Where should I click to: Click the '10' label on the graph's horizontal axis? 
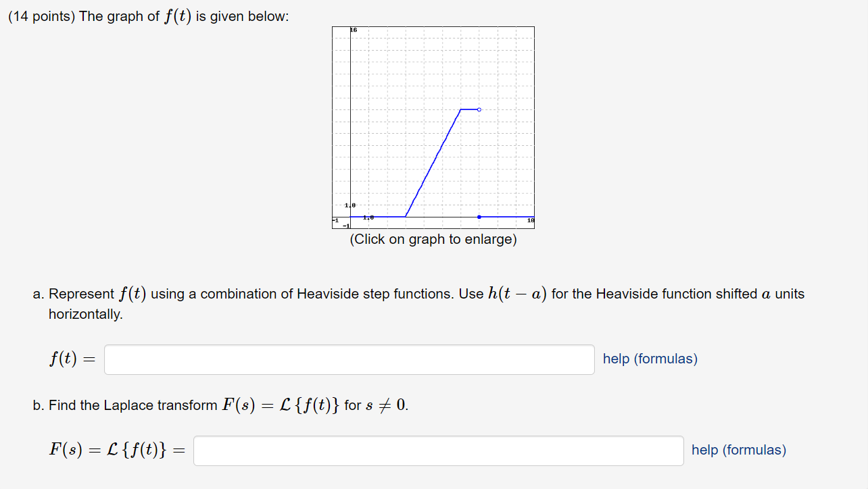point(530,220)
